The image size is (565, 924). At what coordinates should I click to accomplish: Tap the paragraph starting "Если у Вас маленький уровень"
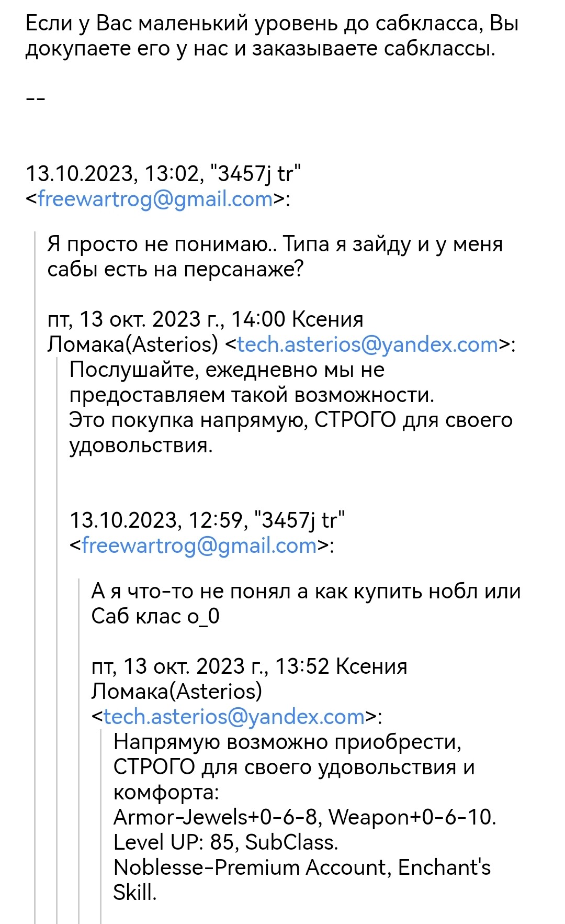click(x=272, y=36)
